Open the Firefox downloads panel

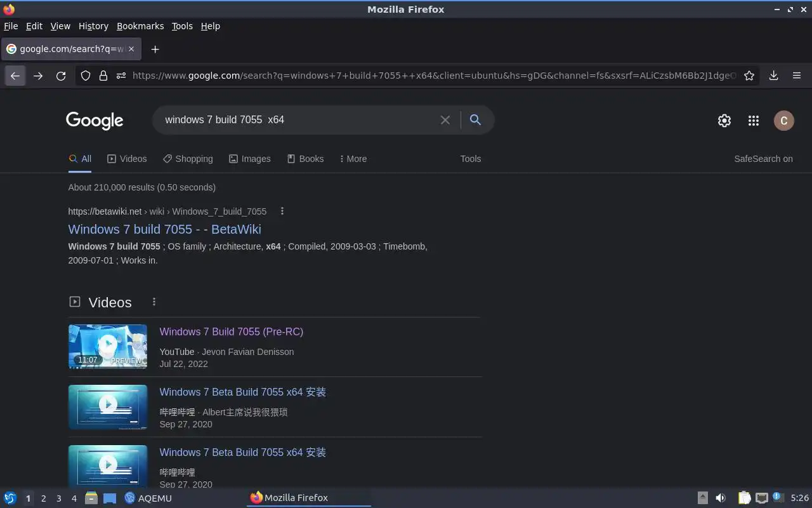(773, 76)
